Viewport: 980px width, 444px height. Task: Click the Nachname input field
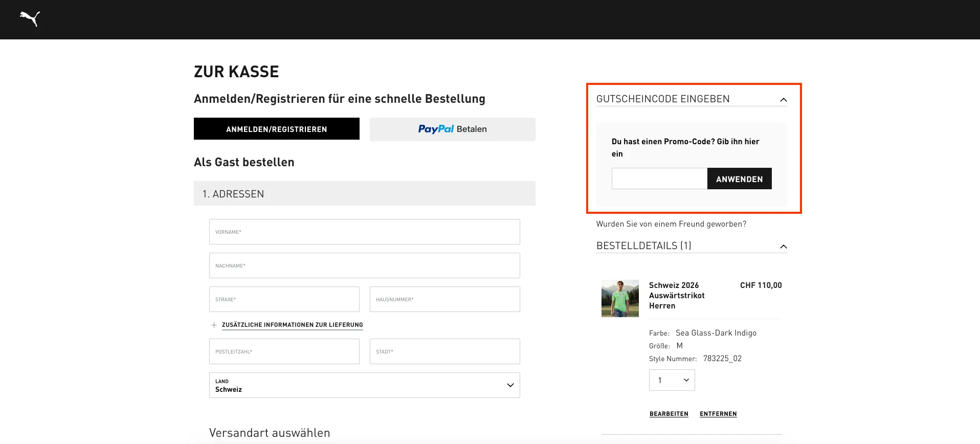point(364,265)
